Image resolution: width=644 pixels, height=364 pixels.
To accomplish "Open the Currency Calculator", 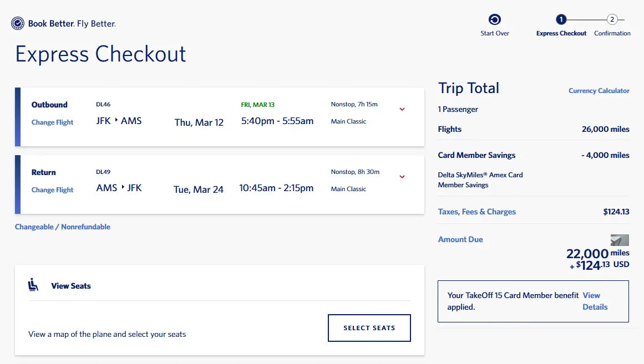I will (x=599, y=91).
